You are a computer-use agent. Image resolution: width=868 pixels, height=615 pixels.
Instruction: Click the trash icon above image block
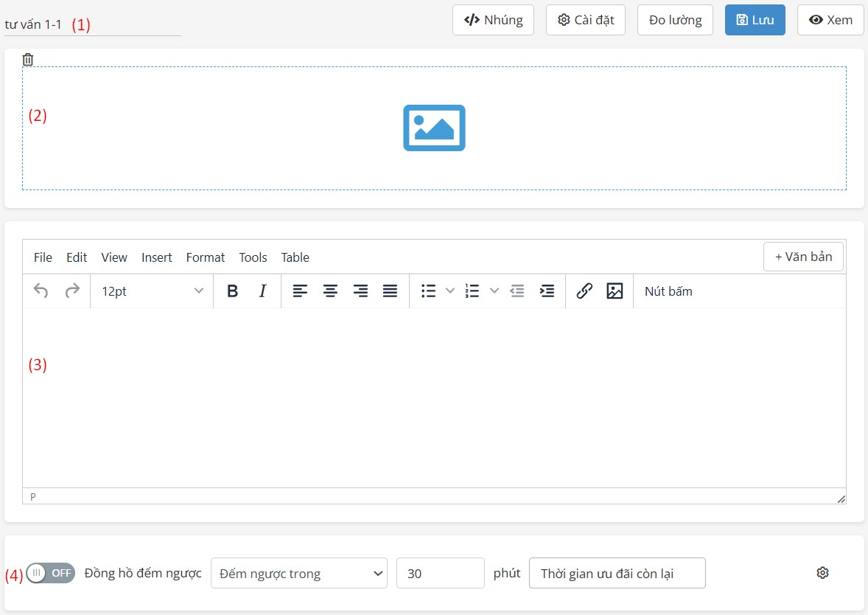(x=28, y=60)
